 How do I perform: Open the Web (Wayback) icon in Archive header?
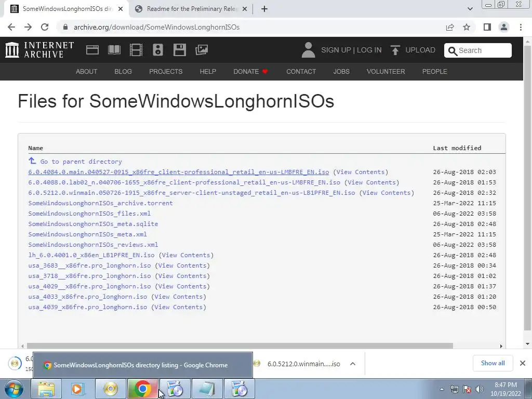[92, 50]
